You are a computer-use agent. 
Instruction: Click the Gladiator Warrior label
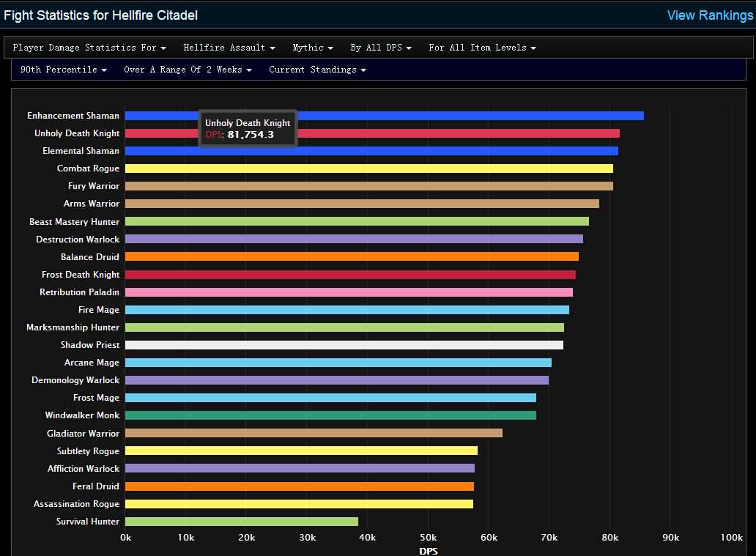click(83, 434)
